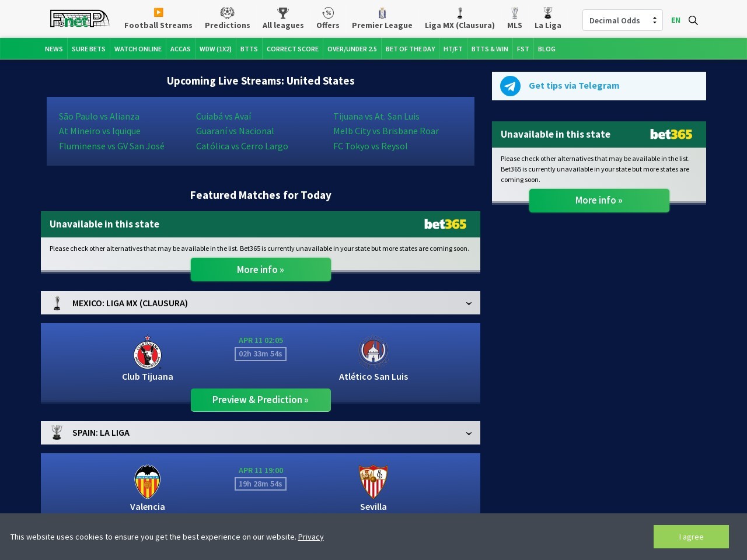Open the NEWS tab
This screenshot has height=560, width=747.
click(x=54, y=49)
